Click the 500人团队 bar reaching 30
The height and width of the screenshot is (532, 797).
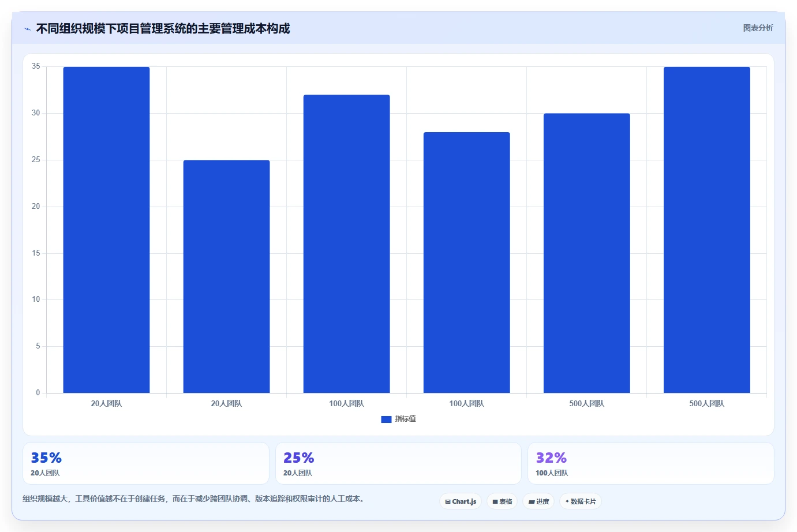pos(586,253)
